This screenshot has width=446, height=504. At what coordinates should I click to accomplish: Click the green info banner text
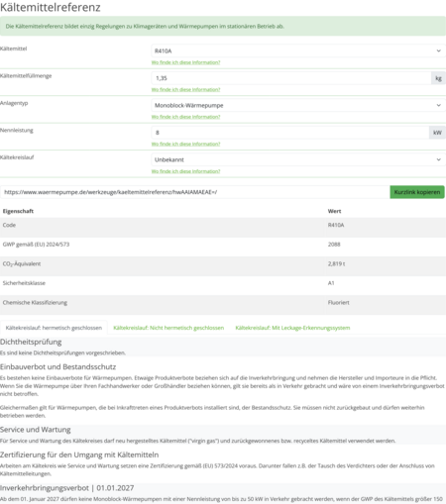pyautogui.click(x=145, y=26)
